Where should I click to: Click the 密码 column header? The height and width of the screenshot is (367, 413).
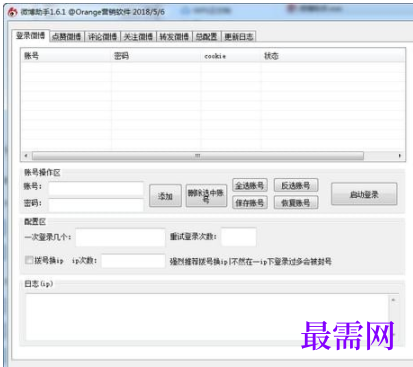pos(156,56)
